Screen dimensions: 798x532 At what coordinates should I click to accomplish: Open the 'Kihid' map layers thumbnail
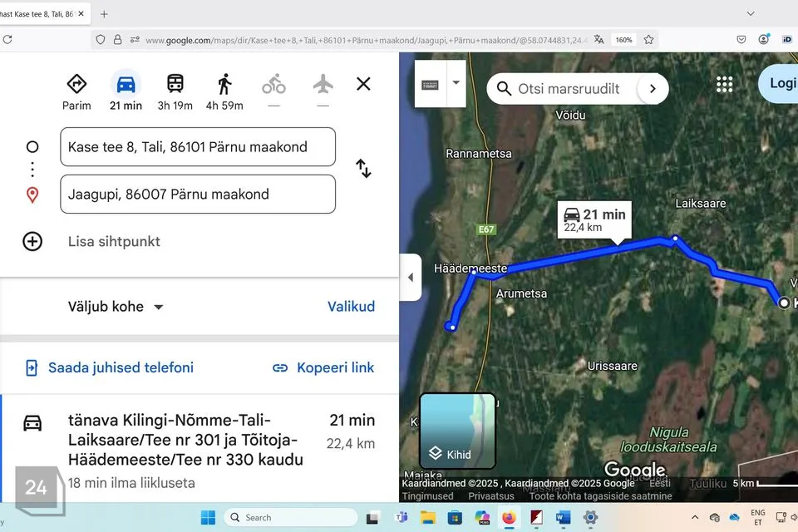tap(458, 431)
